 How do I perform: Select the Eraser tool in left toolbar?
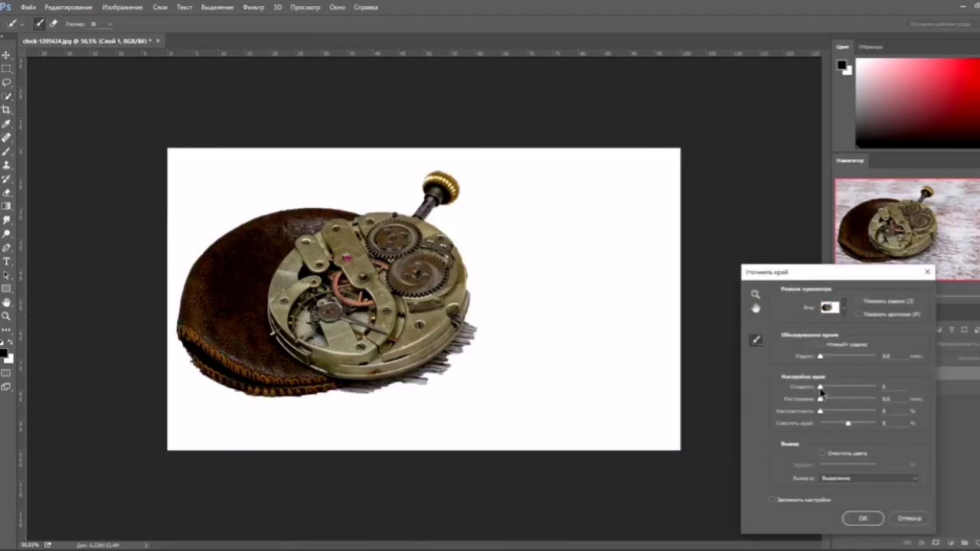coord(6,193)
